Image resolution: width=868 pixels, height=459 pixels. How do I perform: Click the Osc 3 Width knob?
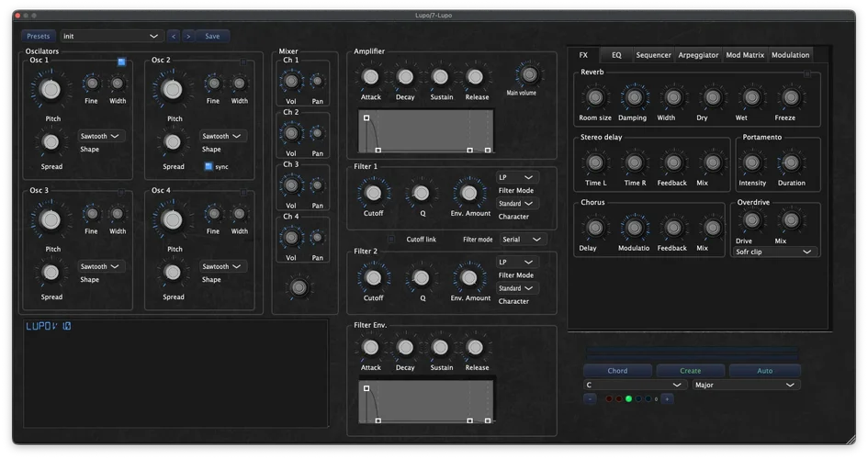coord(117,214)
